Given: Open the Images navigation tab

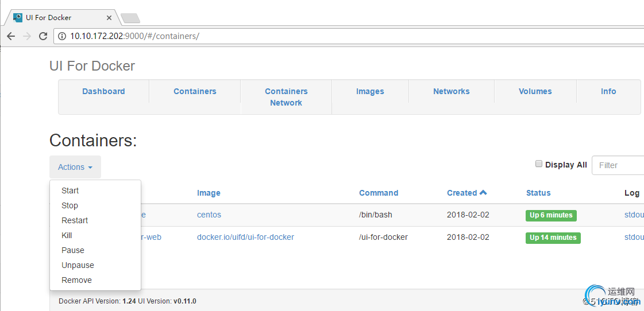Looking at the screenshot, I should pos(370,91).
